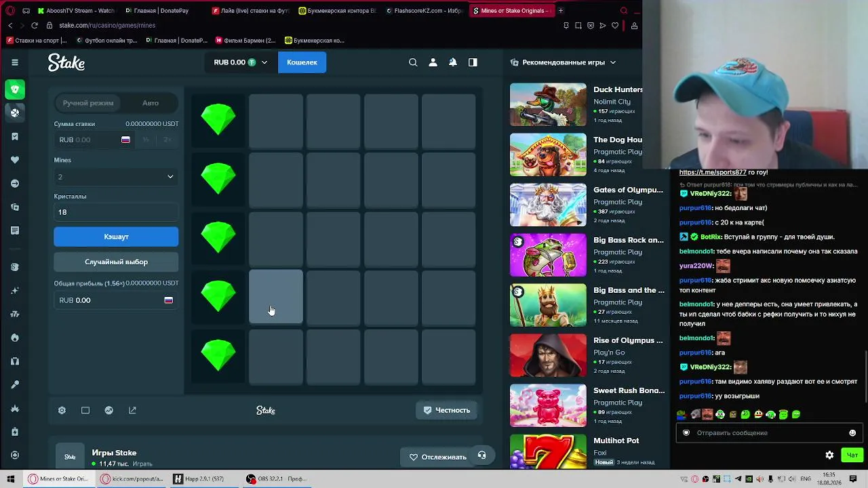
Task: Toggle the chat side panel icon
Action: point(473,62)
